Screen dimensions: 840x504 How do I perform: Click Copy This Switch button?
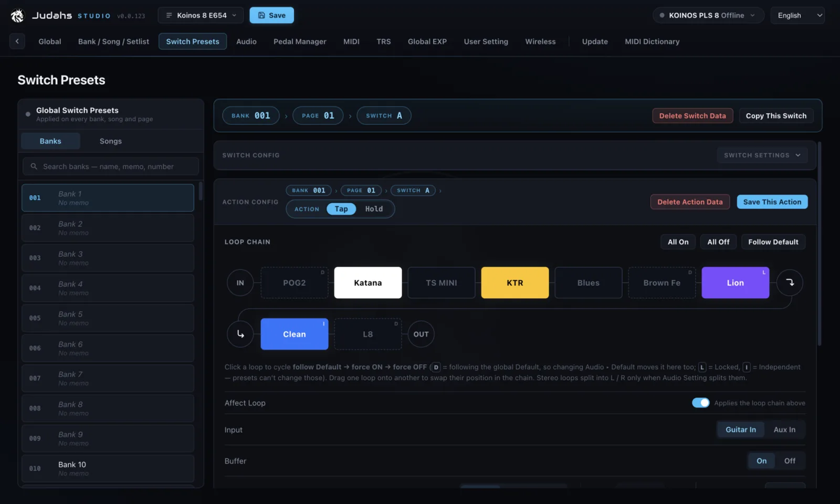point(776,115)
